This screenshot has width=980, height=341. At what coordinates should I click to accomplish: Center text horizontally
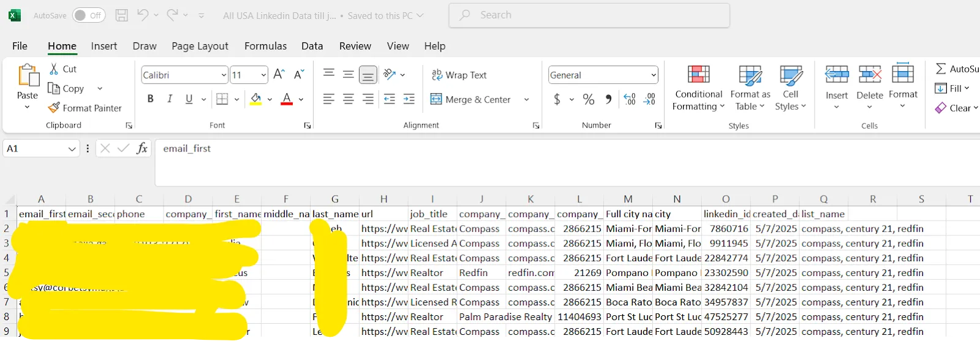(x=349, y=99)
